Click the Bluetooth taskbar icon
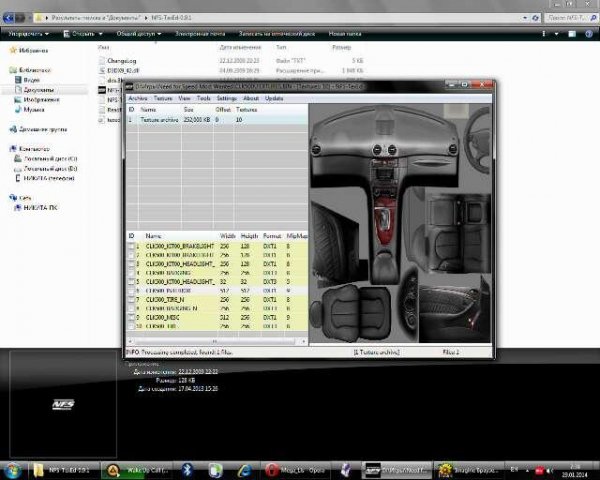 [187, 470]
